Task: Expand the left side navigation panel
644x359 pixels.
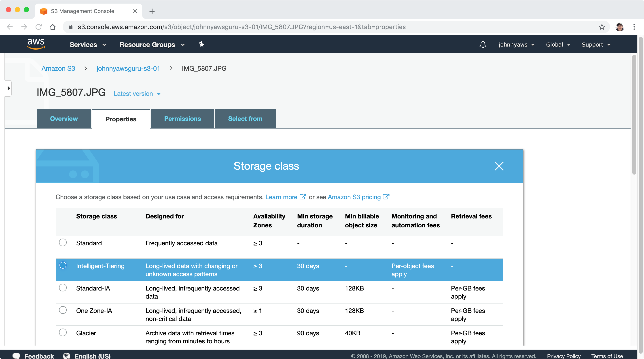Action: tap(8, 88)
